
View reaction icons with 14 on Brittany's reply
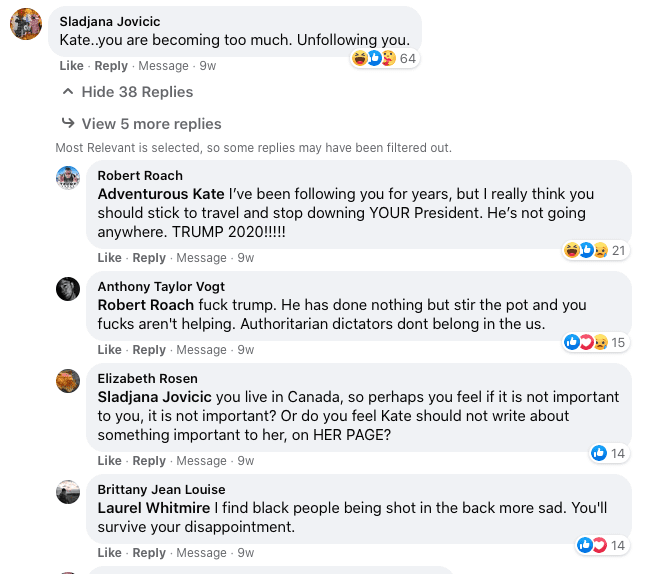(602, 545)
